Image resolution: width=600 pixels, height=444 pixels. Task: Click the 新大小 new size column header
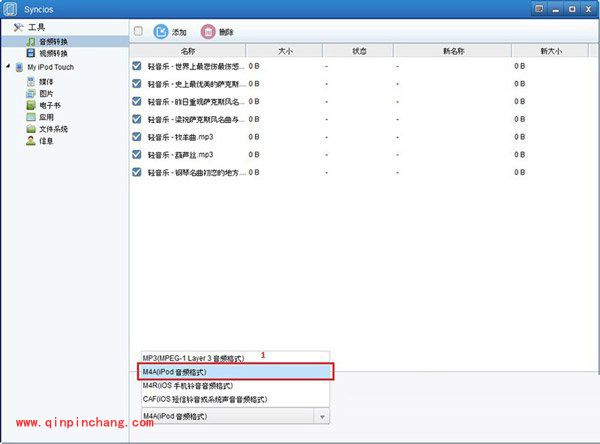(550, 50)
